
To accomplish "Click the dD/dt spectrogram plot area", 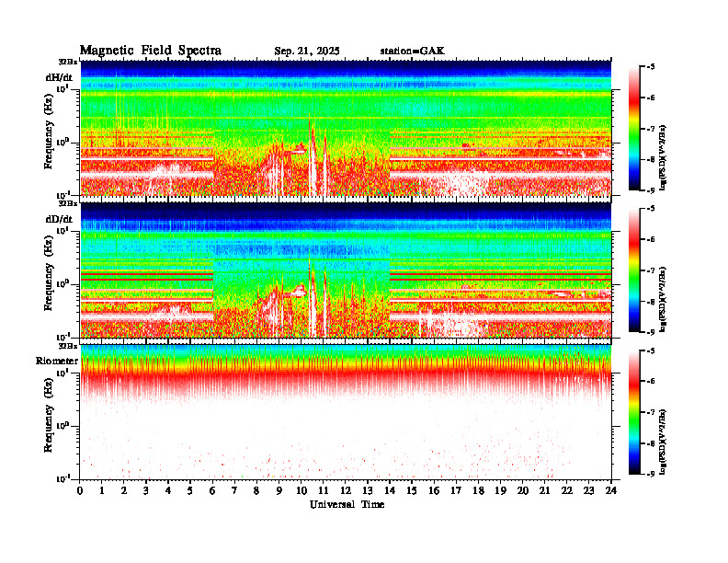I will [346, 270].
